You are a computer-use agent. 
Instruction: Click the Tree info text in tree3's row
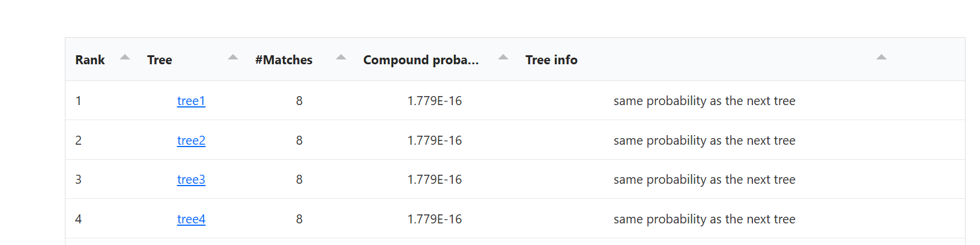704,180
